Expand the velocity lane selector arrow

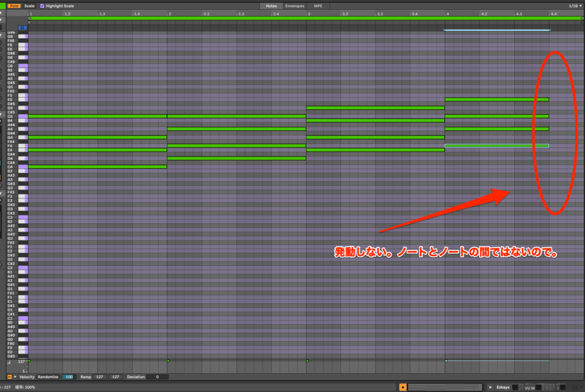coord(15,377)
